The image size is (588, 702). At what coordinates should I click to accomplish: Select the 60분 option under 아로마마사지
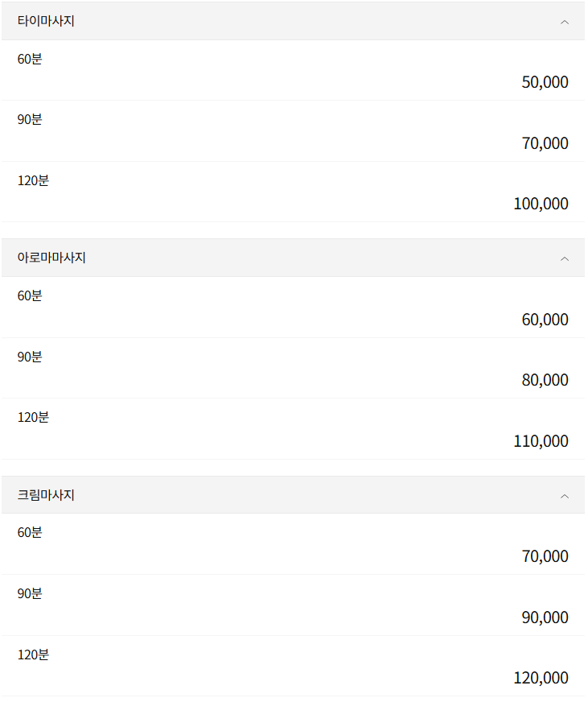pyautogui.click(x=30, y=295)
